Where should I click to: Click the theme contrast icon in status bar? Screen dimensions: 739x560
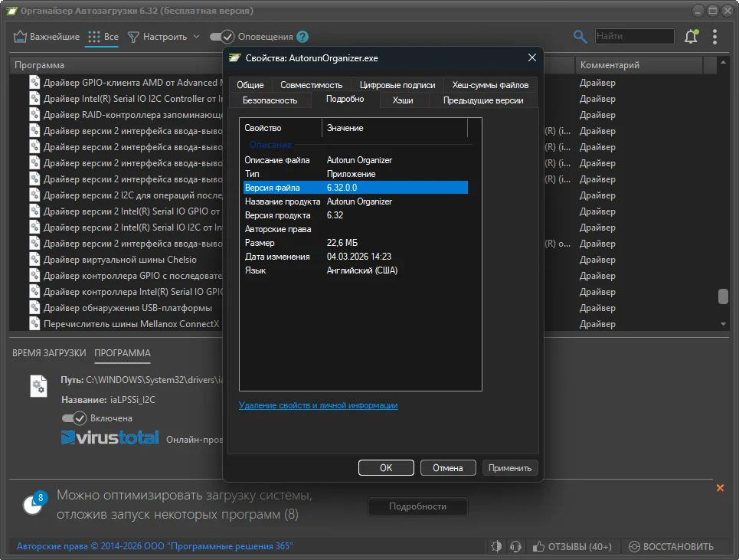(496, 546)
